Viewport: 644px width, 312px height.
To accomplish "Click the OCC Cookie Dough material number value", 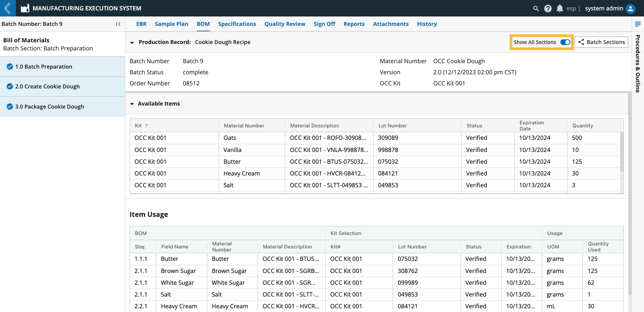I will (459, 61).
